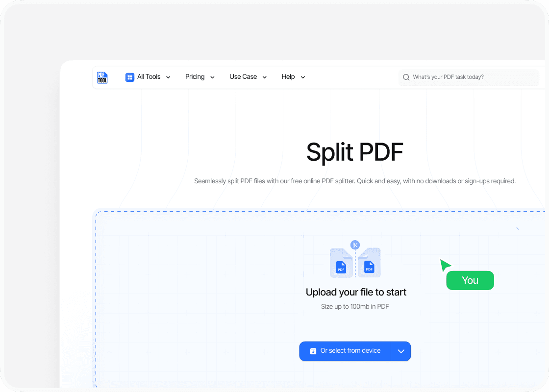
Task: Open the Use Case menu
Action: (x=243, y=77)
